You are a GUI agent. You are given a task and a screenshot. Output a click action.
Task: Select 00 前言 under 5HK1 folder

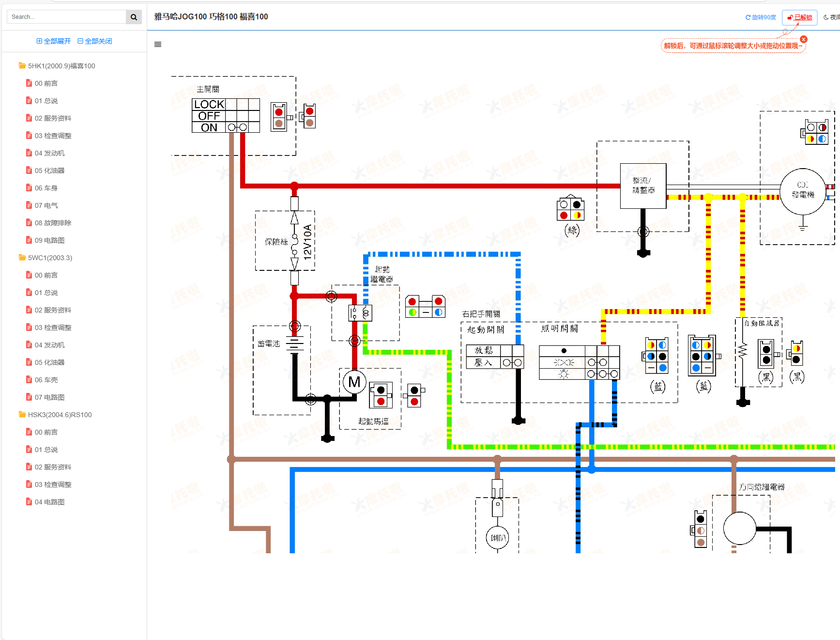pyautogui.click(x=46, y=83)
